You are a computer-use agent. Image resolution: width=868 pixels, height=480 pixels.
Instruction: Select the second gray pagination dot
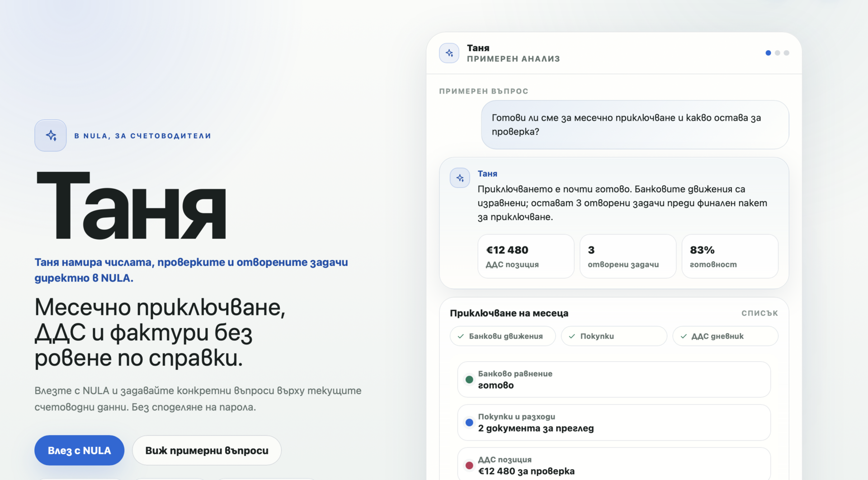click(x=777, y=53)
